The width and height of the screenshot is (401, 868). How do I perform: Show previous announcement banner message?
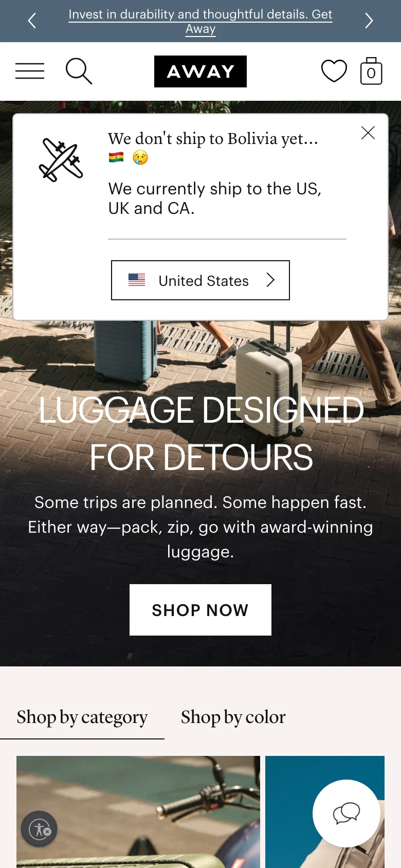(x=32, y=21)
